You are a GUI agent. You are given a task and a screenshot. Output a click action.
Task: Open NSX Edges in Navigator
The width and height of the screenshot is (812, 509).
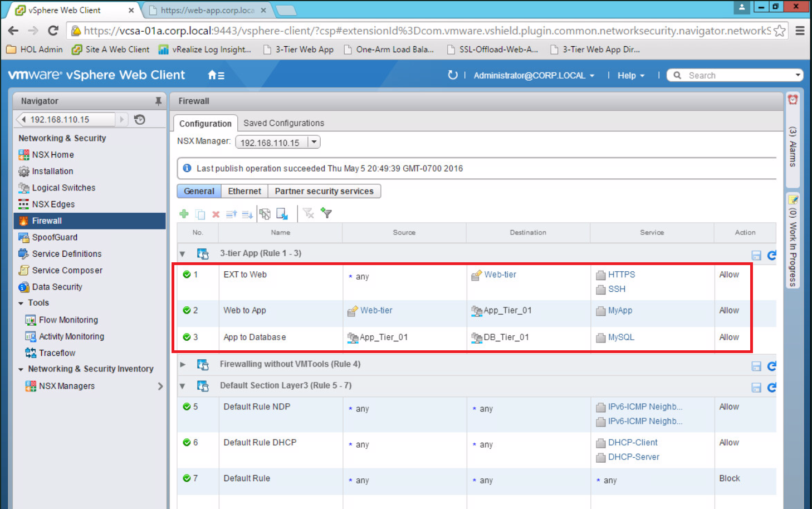point(53,204)
